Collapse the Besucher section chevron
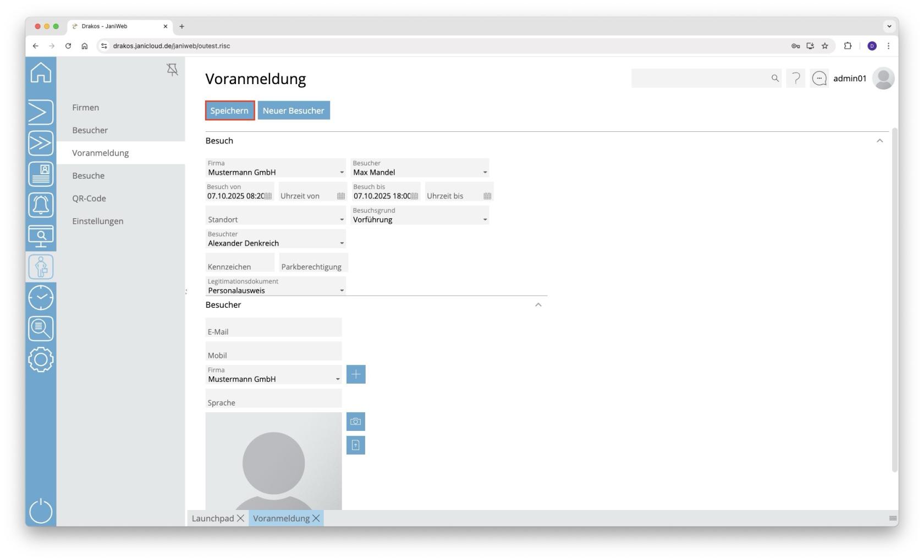Image resolution: width=924 pixels, height=560 pixels. pos(538,305)
